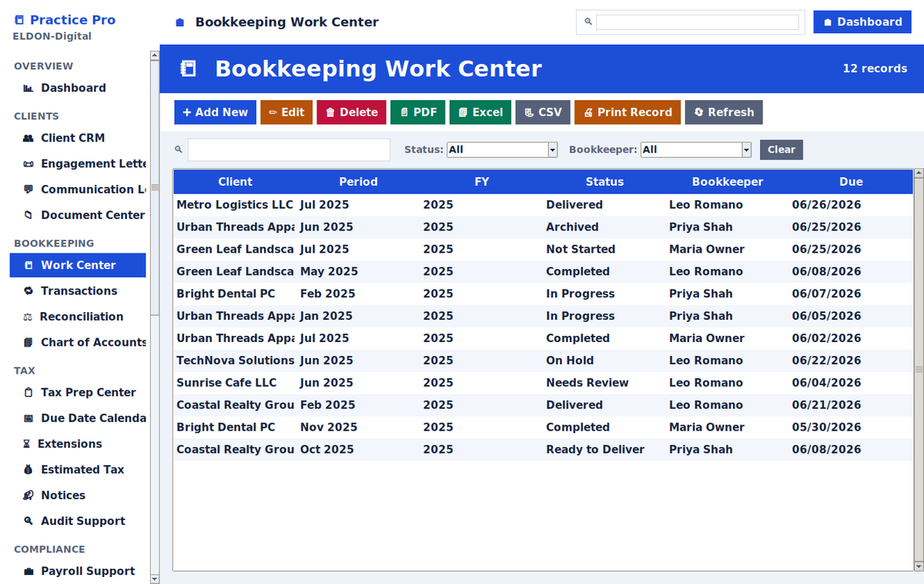This screenshot has width=924, height=584.
Task: Click the Work Center ledger icon
Action: pos(28,266)
